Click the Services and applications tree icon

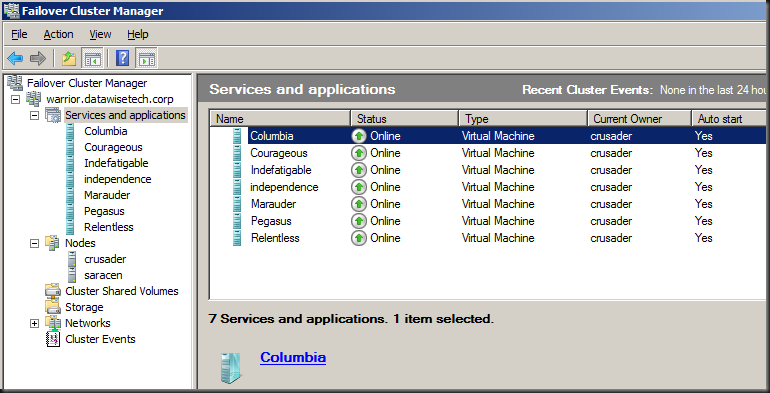(53, 115)
